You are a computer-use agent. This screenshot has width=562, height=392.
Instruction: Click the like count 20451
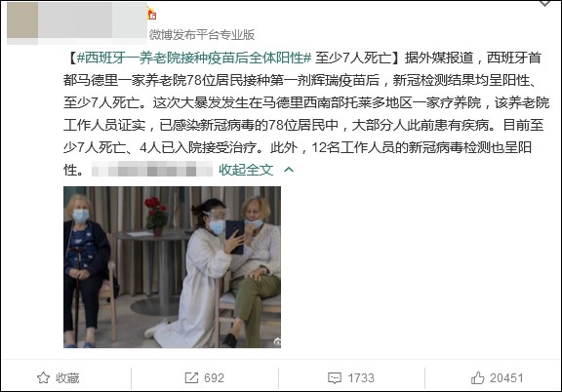(x=506, y=378)
